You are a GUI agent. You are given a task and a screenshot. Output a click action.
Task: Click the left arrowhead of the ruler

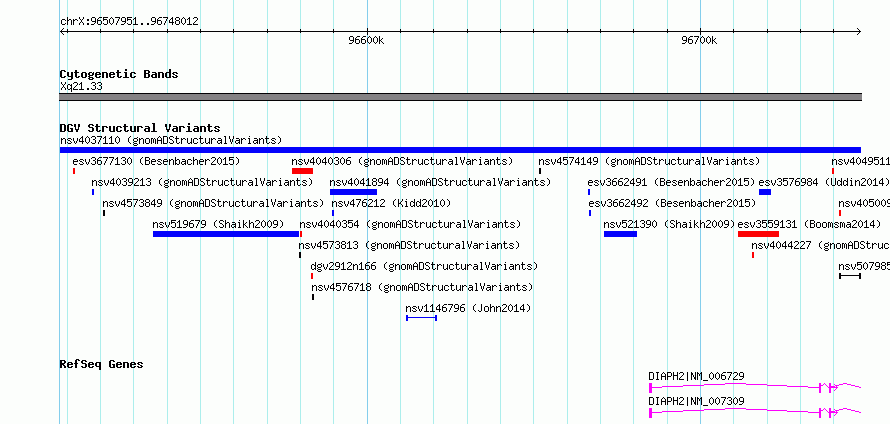[62, 31]
